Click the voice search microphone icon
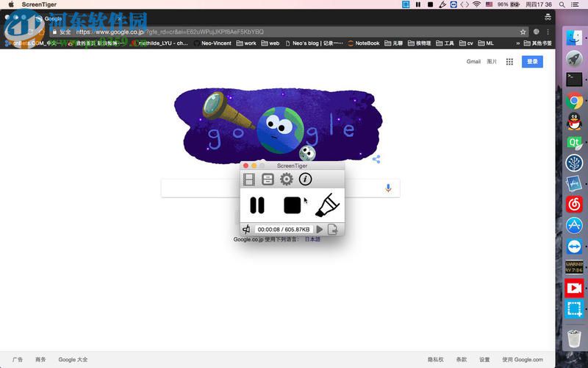The image size is (588, 368). (388, 188)
